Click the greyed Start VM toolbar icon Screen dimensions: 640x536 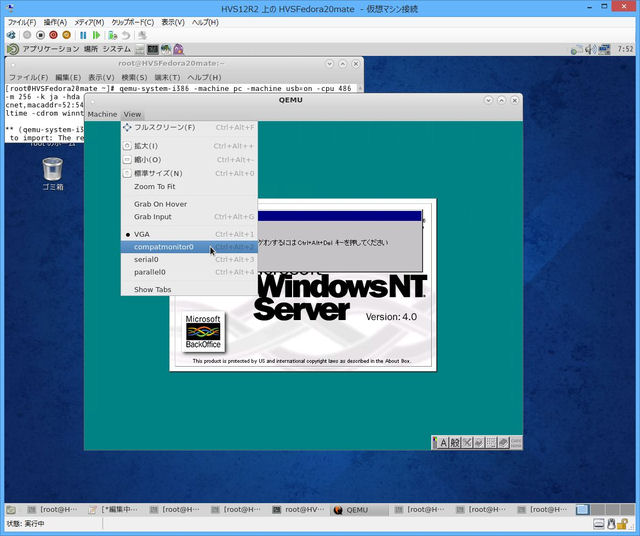[x=27, y=36]
